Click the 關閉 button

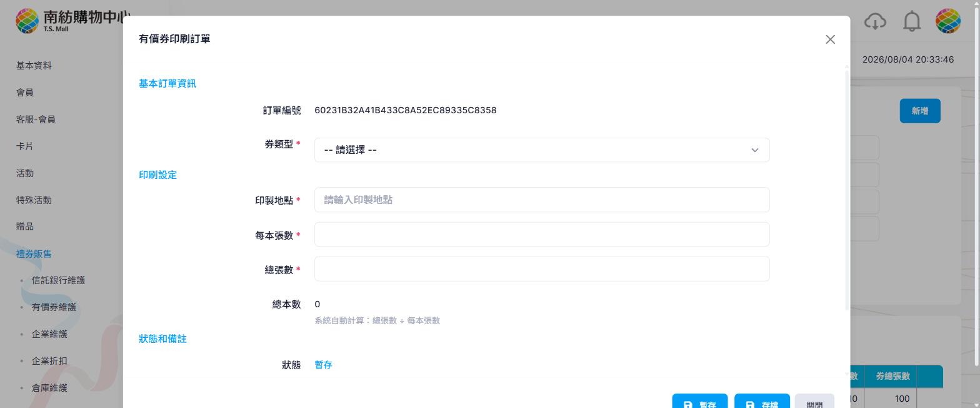click(x=814, y=401)
